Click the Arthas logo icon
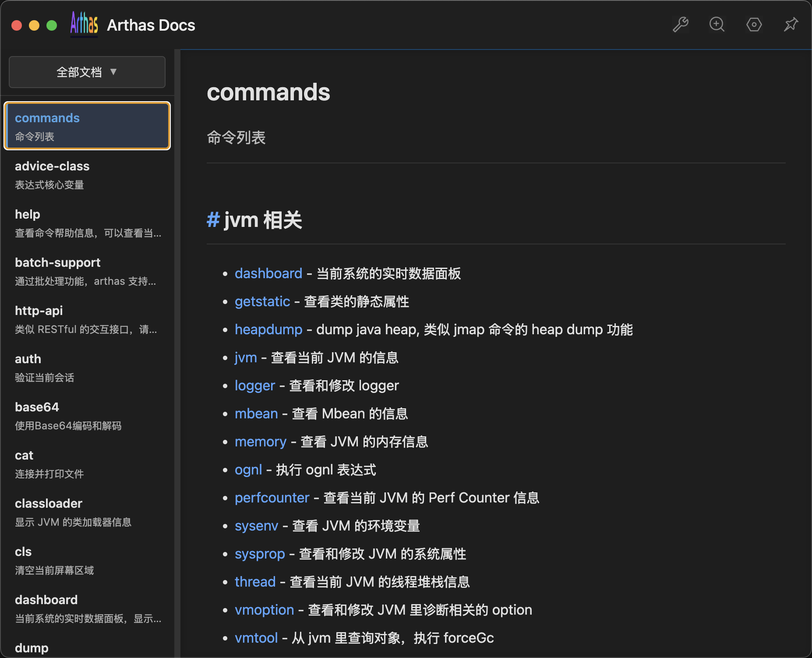Viewport: 812px width, 658px height. (x=84, y=24)
